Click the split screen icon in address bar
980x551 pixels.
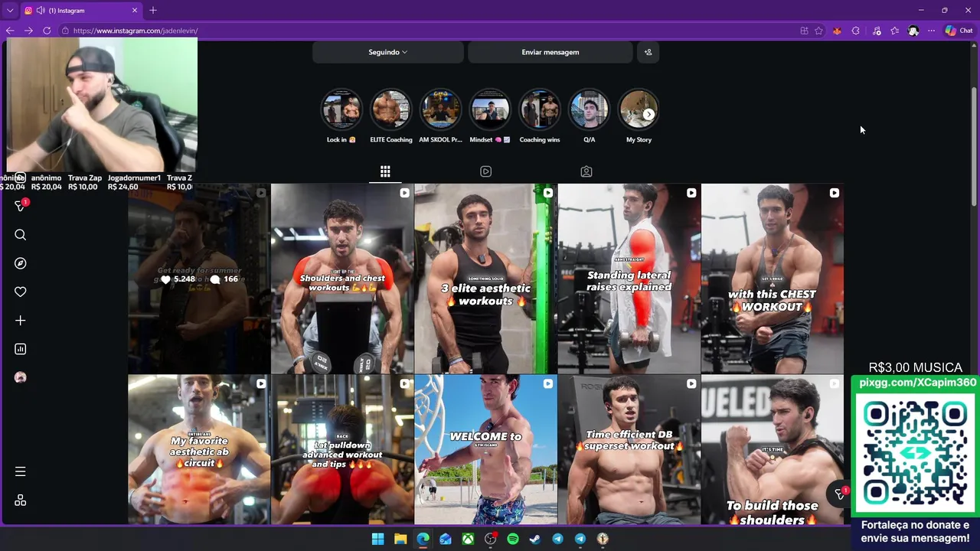pyautogui.click(x=804, y=31)
